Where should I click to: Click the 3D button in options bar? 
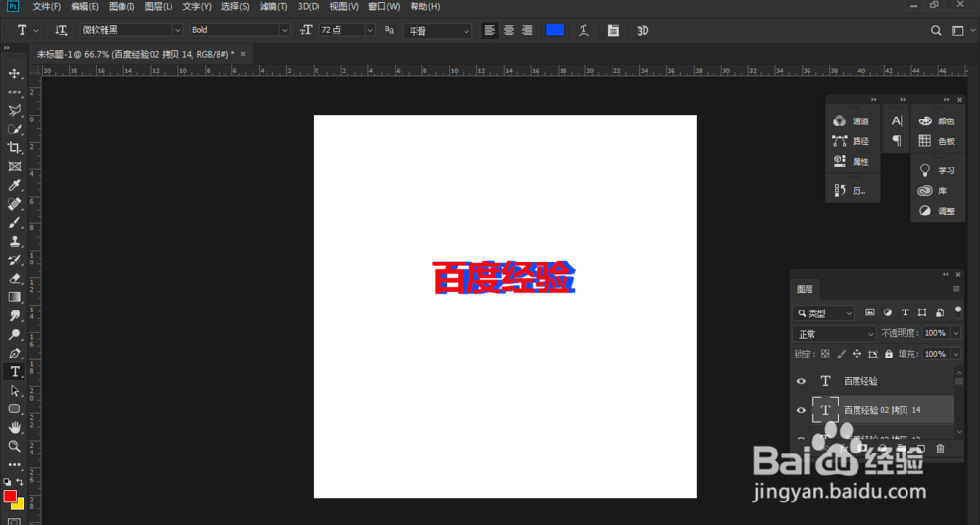[642, 30]
